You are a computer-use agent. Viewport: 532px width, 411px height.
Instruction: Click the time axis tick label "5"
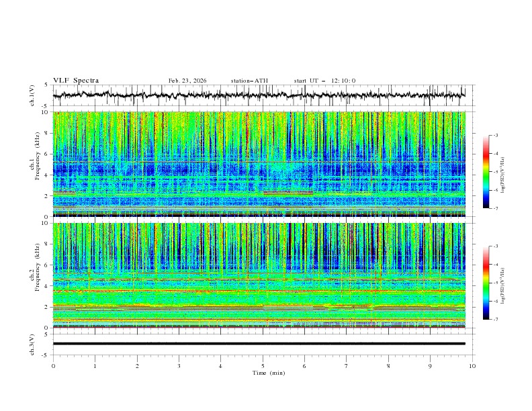tap(263, 366)
